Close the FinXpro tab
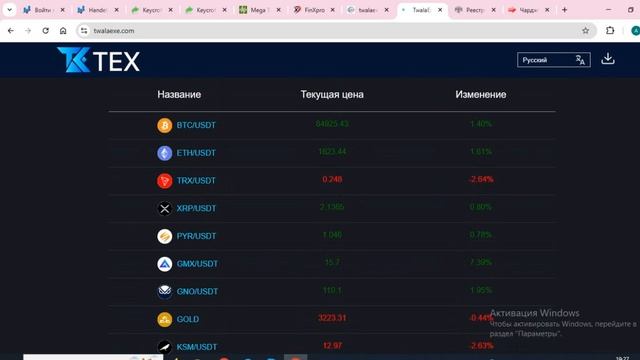Screen dimensions: 640x360 pyautogui.click(x=333, y=10)
